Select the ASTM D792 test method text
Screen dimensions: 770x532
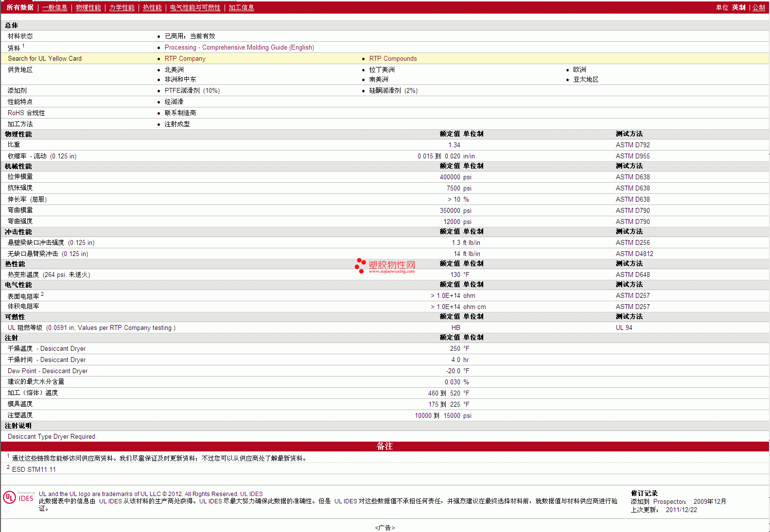(632, 145)
